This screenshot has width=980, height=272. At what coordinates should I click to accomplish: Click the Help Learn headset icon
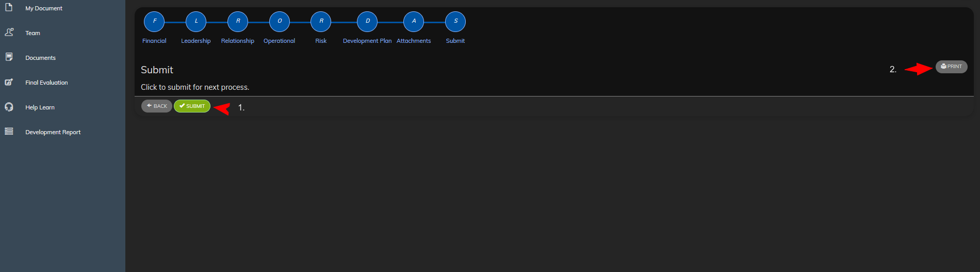(x=9, y=107)
